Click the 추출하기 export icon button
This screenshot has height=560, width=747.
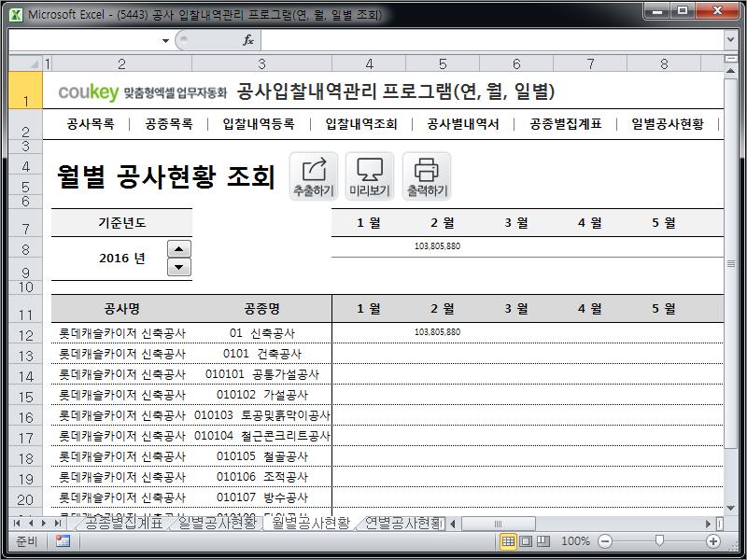click(314, 176)
